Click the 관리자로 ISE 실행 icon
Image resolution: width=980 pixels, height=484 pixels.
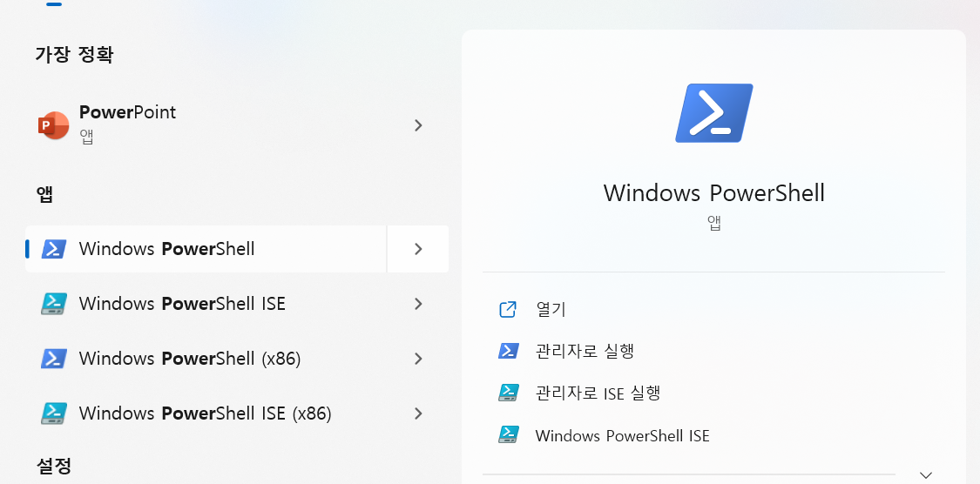tap(508, 393)
